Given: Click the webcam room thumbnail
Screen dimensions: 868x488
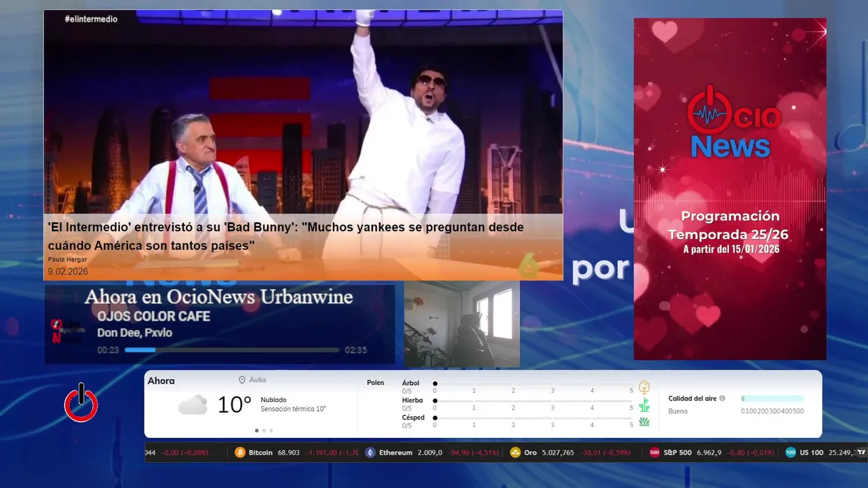Looking at the screenshot, I should pyautogui.click(x=462, y=324).
